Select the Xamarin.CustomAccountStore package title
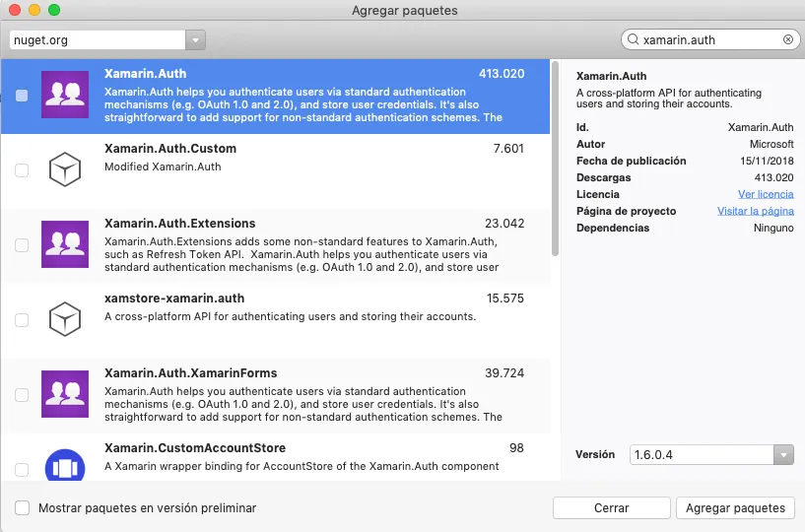The image size is (805, 532). click(195, 448)
